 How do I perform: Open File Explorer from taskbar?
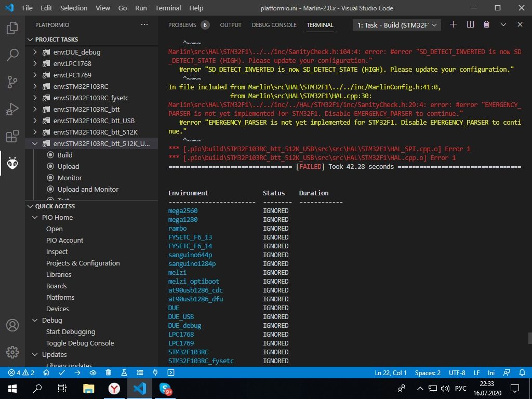(88, 388)
